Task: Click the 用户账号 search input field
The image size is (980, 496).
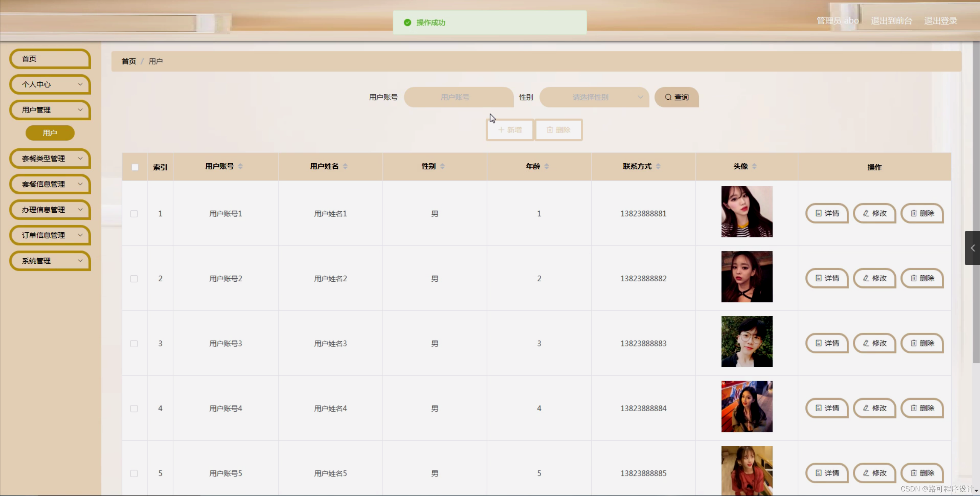Action: coord(458,97)
